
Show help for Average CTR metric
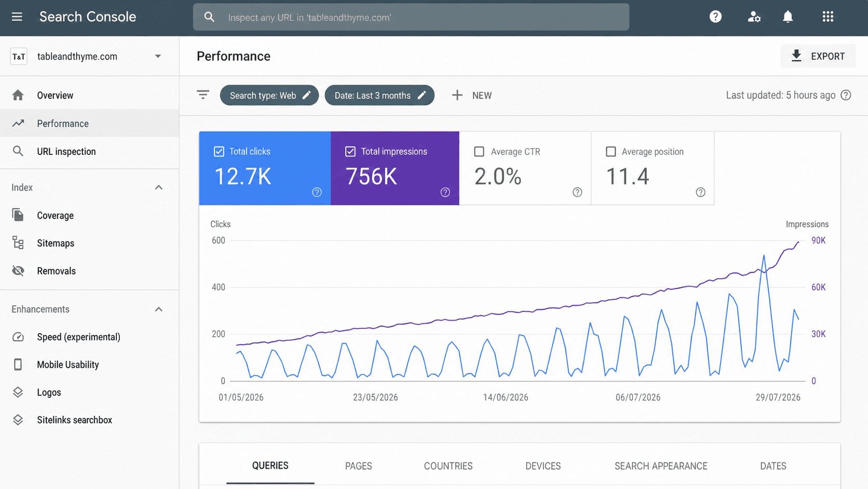(577, 192)
